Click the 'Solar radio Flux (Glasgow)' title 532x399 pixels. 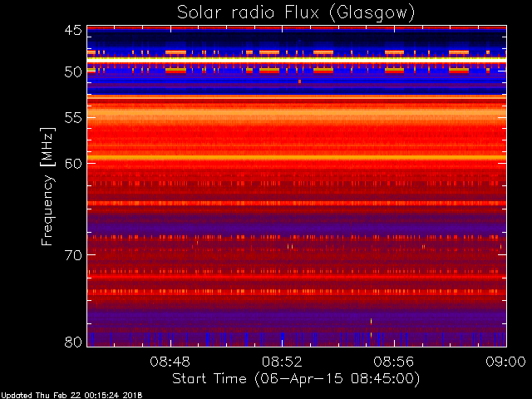296,13
